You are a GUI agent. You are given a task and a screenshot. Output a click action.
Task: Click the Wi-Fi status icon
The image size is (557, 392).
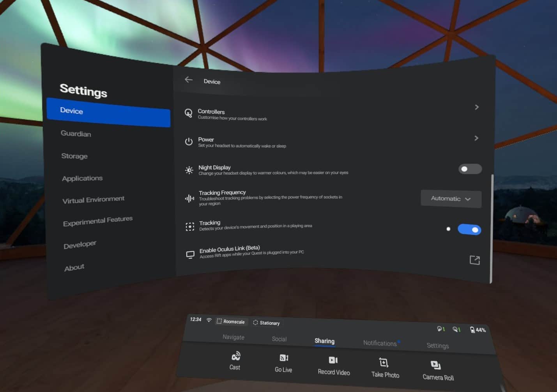point(209,320)
